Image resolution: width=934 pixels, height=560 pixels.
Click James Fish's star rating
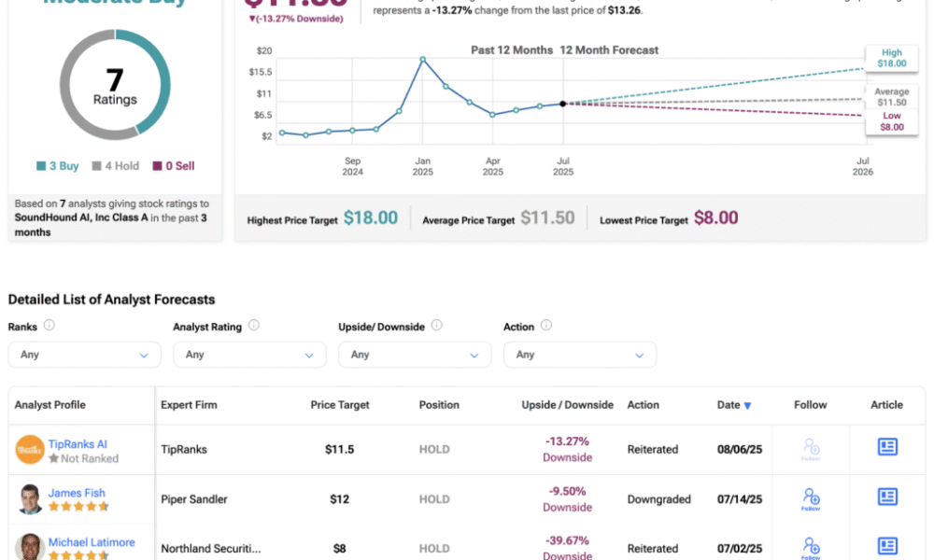[78, 507]
